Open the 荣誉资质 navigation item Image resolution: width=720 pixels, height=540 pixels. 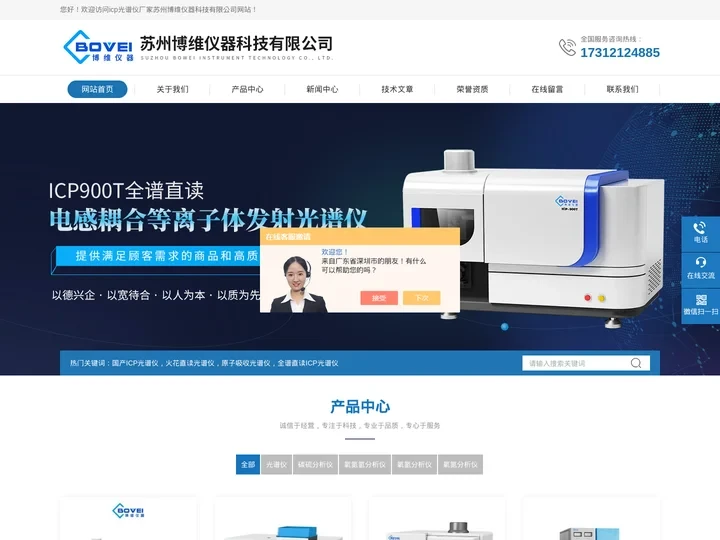click(x=472, y=89)
